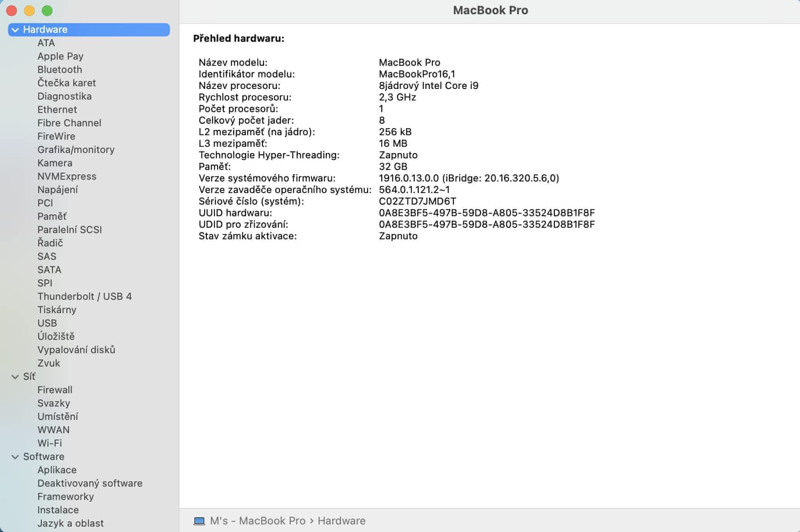Click the green zoom window button

pos(47,11)
